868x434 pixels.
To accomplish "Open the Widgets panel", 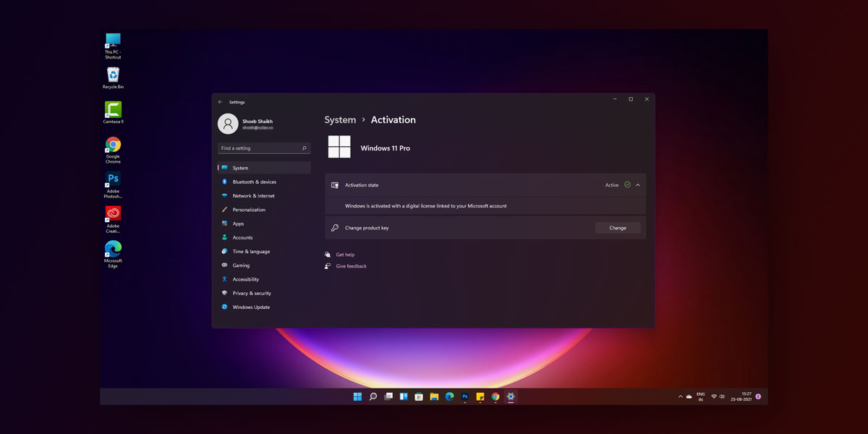I will pyautogui.click(x=404, y=396).
